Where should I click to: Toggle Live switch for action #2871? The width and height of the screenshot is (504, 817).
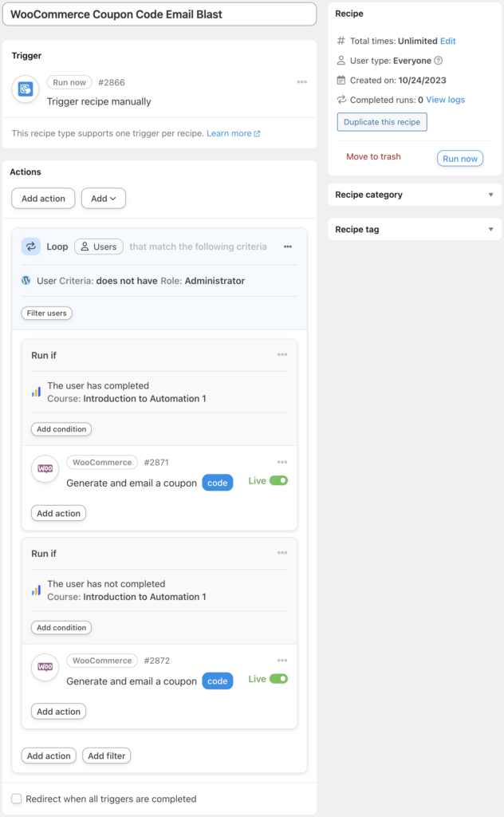tap(278, 480)
